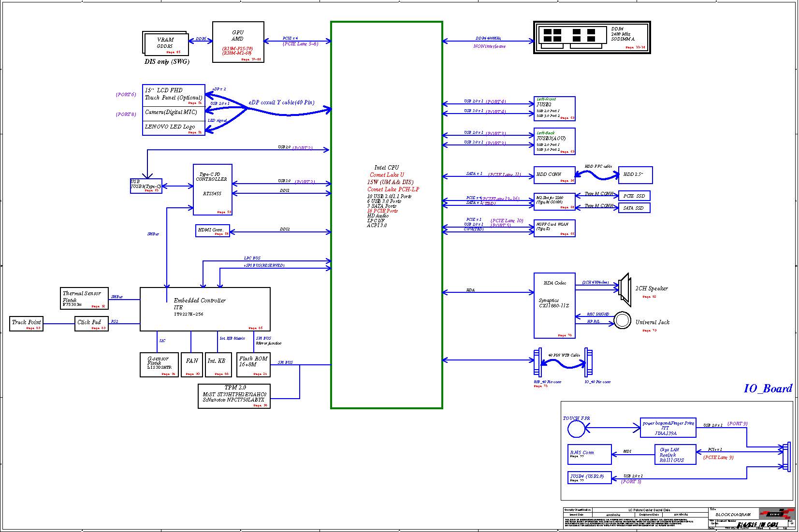Click the MIC IN/GND label
The height and width of the screenshot is (532, 799).
pyautogui.click(x=598, y=314)
